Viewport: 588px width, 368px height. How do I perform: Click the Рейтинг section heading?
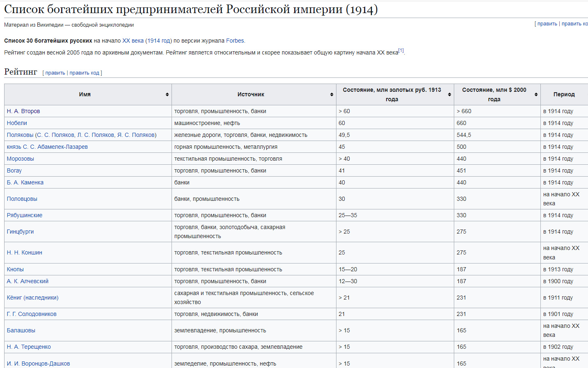point(21,72)
